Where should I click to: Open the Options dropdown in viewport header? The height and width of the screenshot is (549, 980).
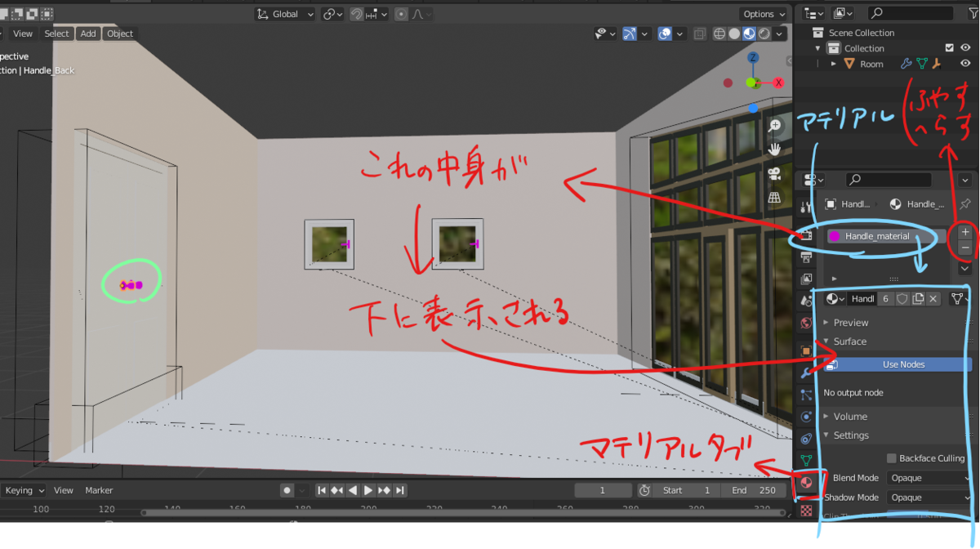tap(764, 14)
